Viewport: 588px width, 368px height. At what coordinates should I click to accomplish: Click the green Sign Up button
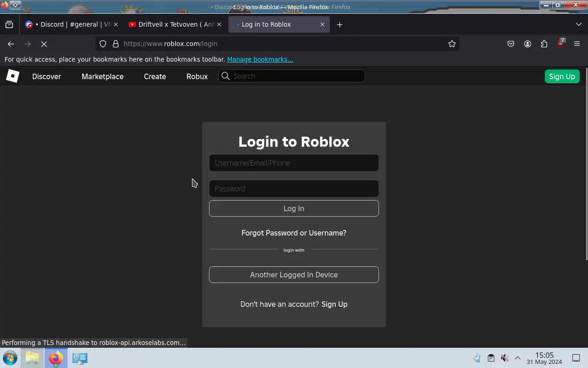click(562, 76)
